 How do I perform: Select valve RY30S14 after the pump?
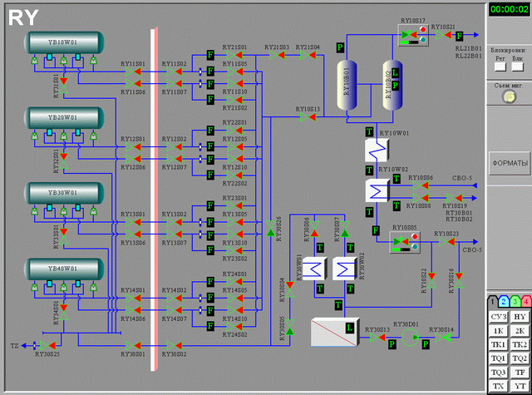[x=443, y=338]
